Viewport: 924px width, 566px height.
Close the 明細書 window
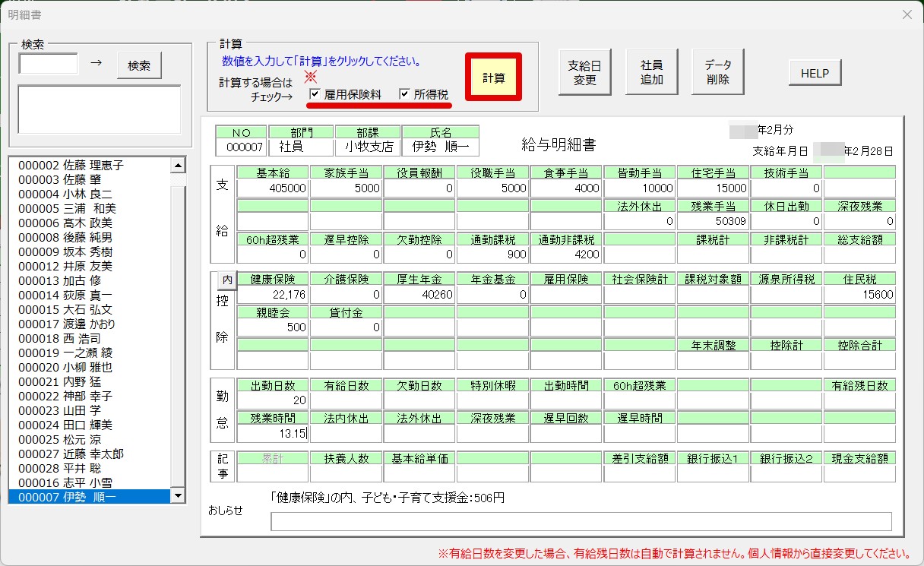pyautogui.click(x=907, y=14)
